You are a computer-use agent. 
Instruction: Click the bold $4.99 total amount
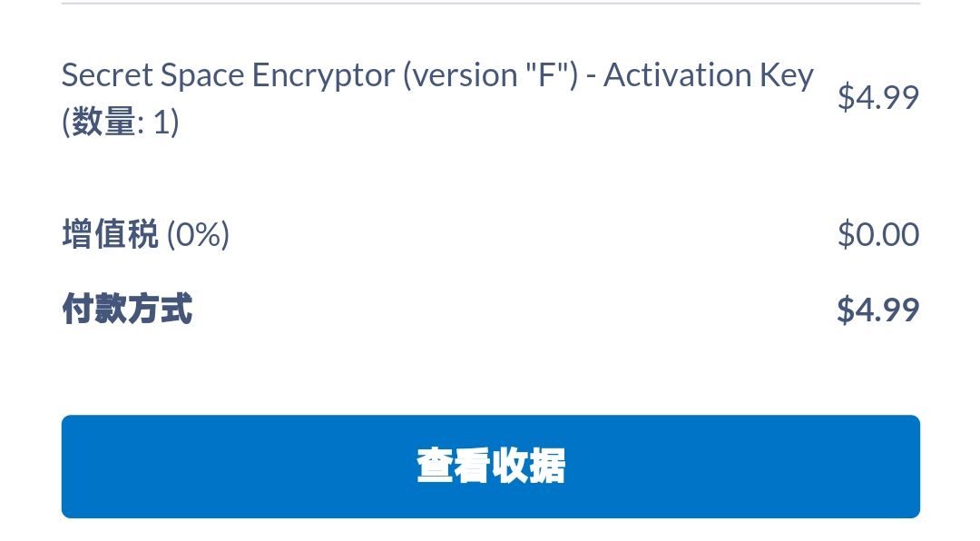(x=877, y=310)
